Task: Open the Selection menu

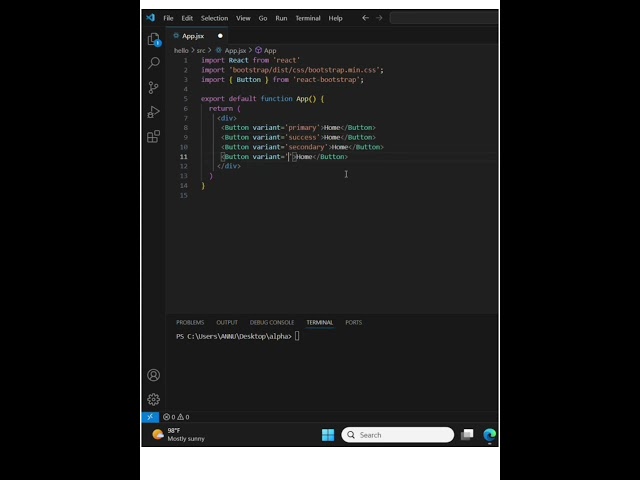Action: 214,18
